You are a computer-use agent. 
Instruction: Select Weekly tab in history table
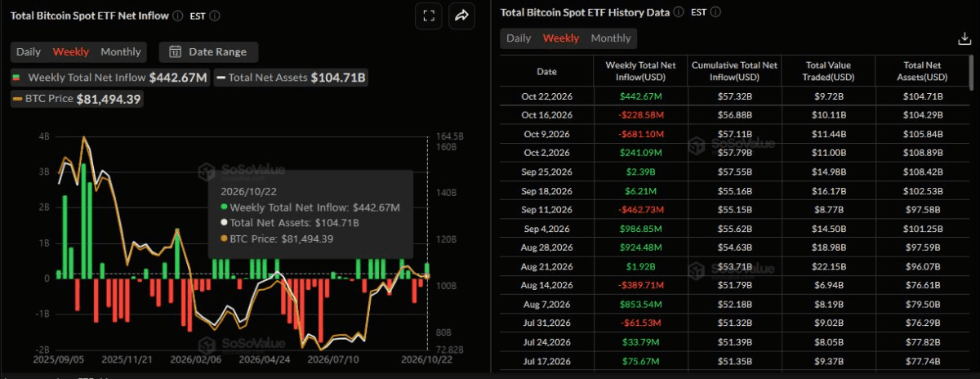point(561,38)
